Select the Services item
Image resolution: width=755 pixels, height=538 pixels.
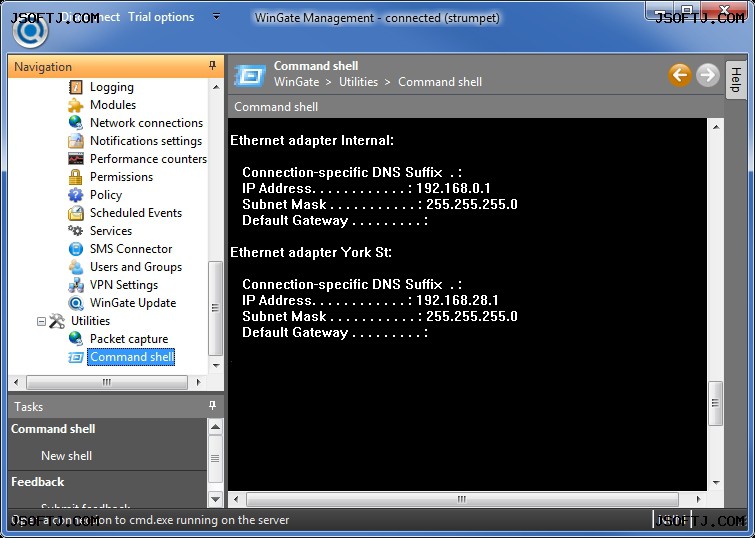coord(111,231)
